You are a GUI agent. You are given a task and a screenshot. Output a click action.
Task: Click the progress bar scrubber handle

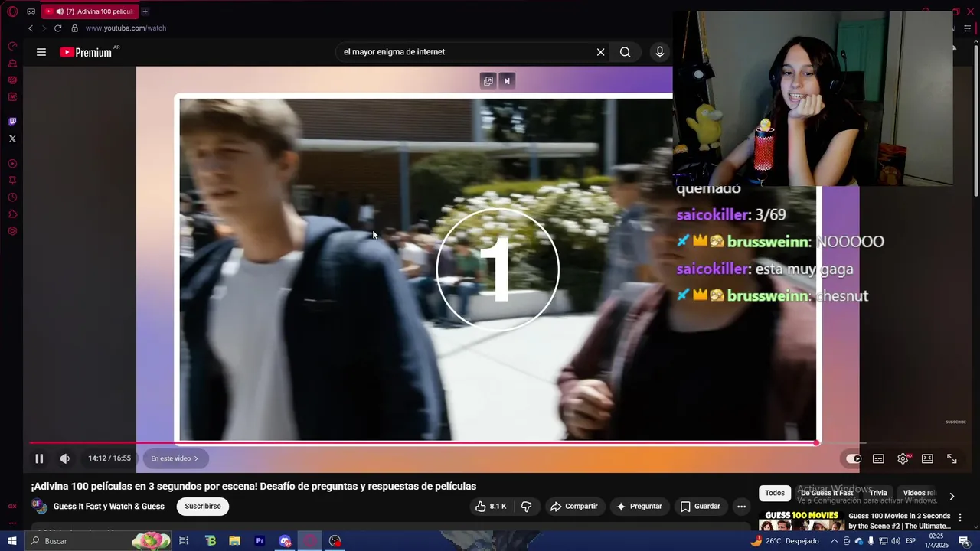coord(817,443)
